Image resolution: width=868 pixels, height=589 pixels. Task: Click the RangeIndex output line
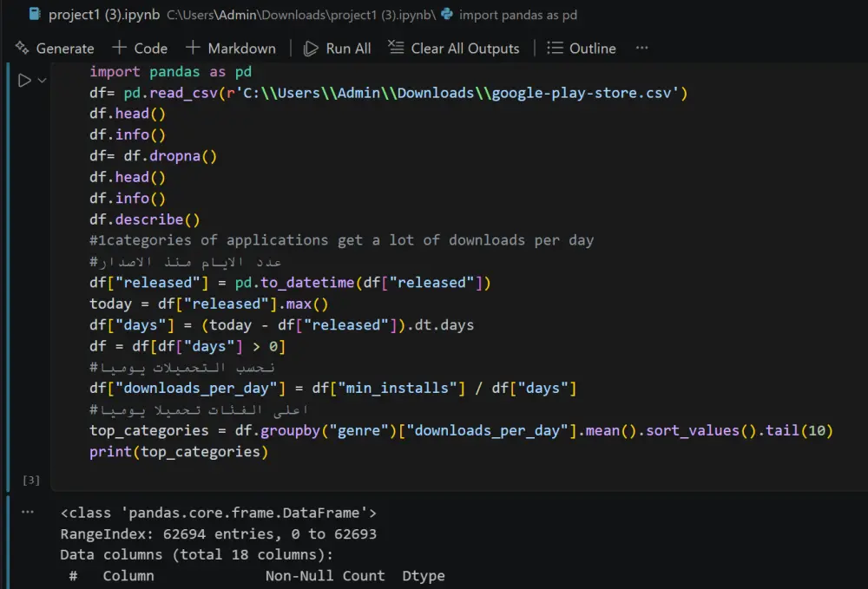pyautogui.click(x=218, y=534)
